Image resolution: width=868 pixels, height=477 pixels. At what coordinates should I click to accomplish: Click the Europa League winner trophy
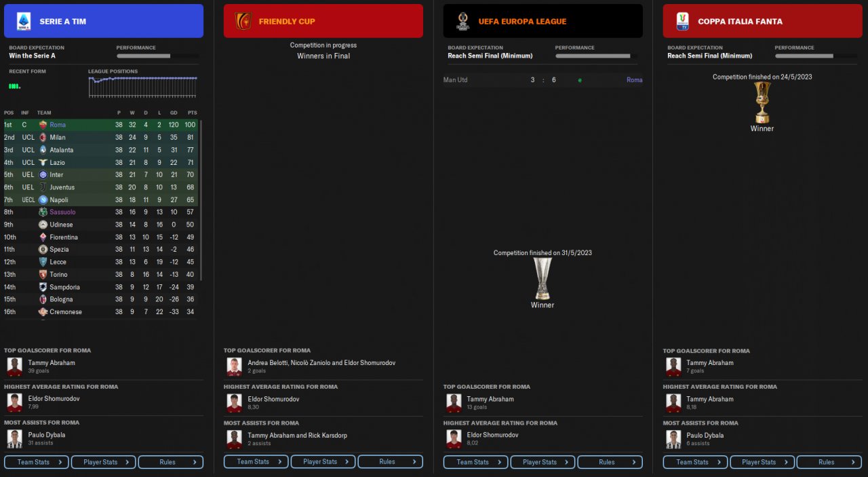tap(542, 278)
